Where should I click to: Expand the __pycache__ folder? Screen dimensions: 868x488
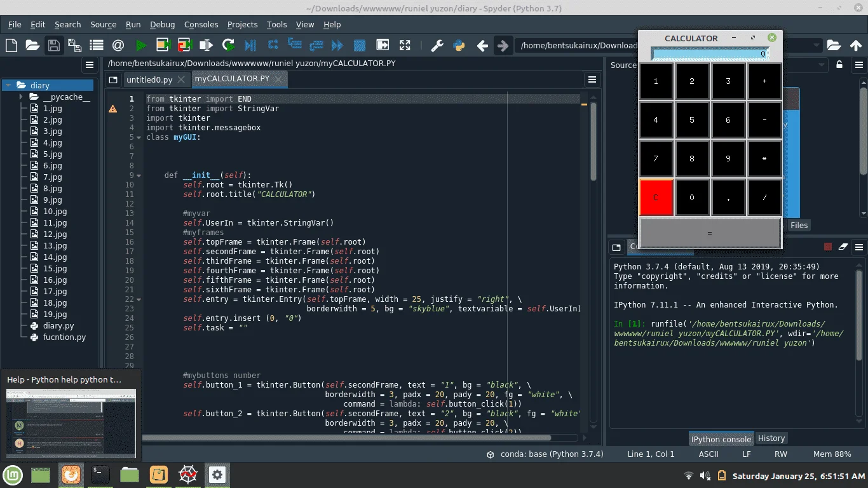pyautogui.click(x=21, y=97)
